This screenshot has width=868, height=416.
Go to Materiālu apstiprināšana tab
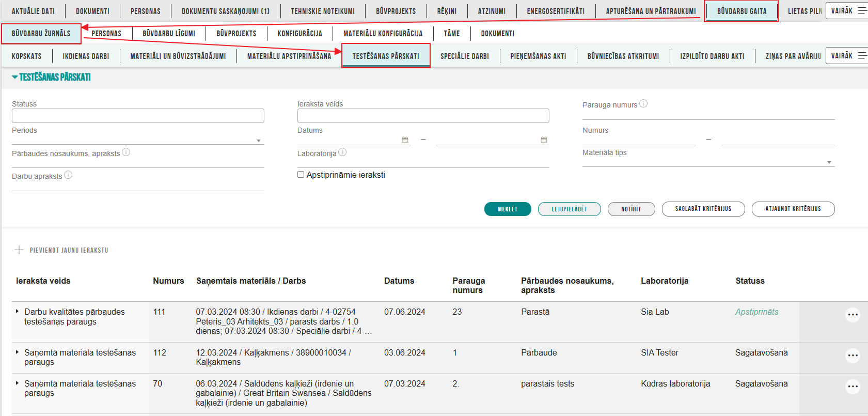(x=289, y=56)
